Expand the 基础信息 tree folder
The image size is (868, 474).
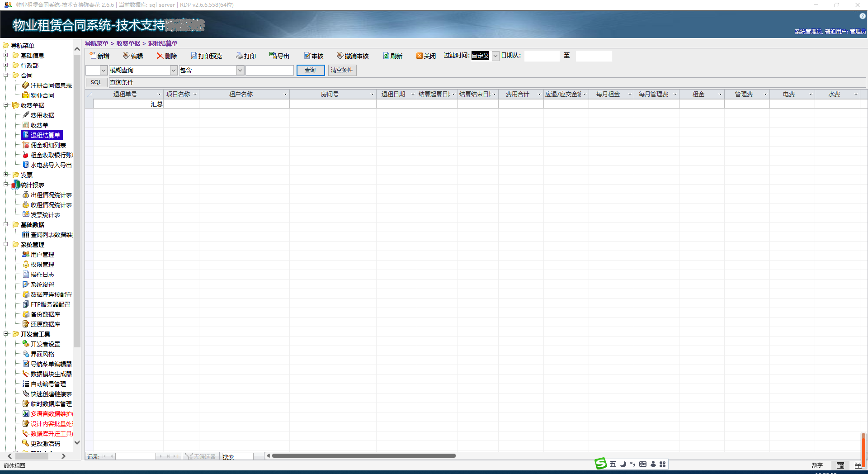tap(6, 55)
